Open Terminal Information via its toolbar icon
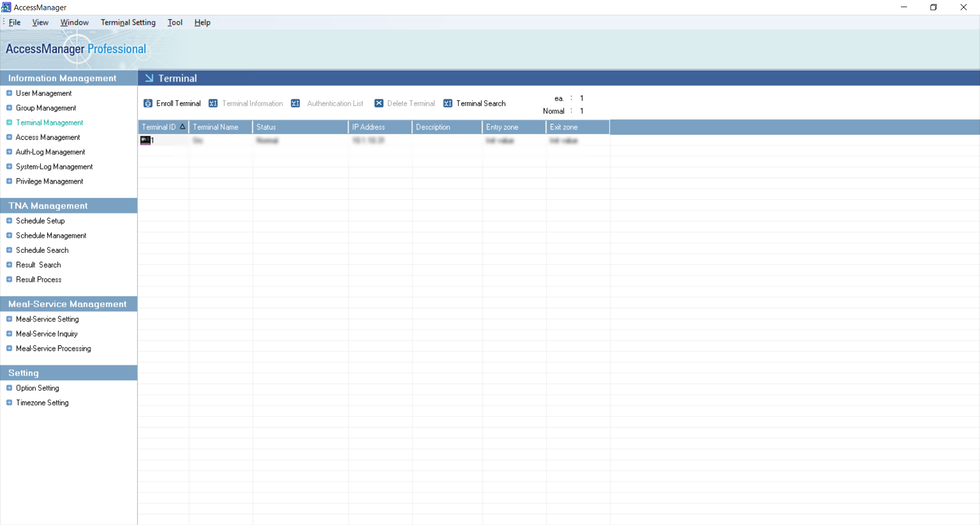This screenshot has width=980, height=525. (214, 103)
